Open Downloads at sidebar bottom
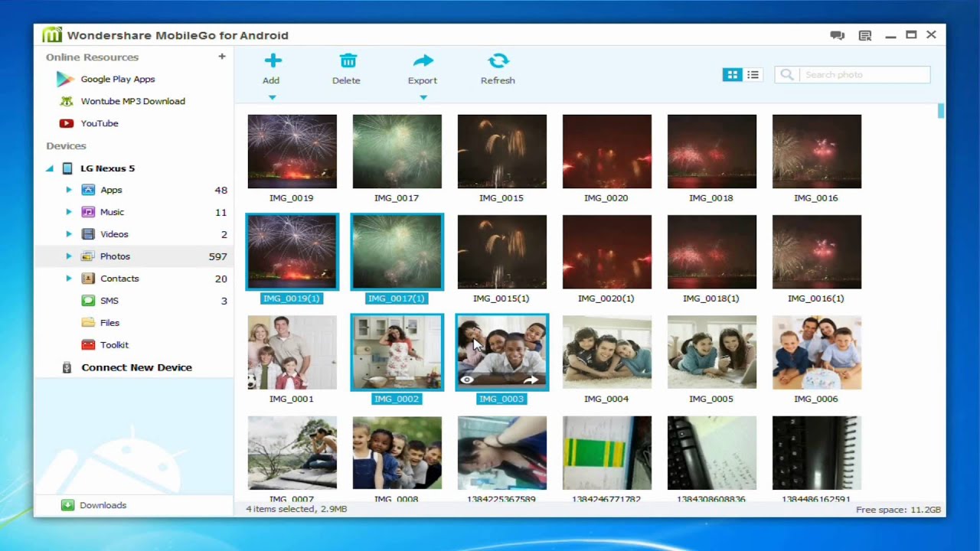The height and width of the screenshot is (551, 980). point(103,505)
